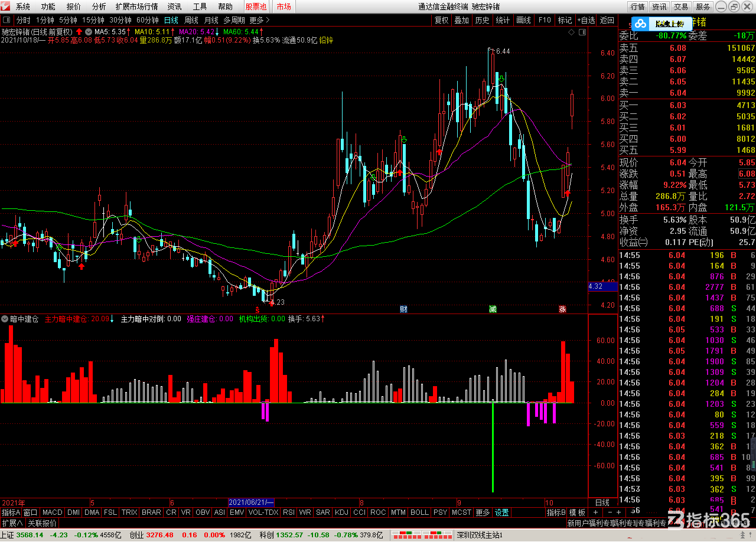
Task: Toggle the right info panel icon
Action: (x=582, y=32)
